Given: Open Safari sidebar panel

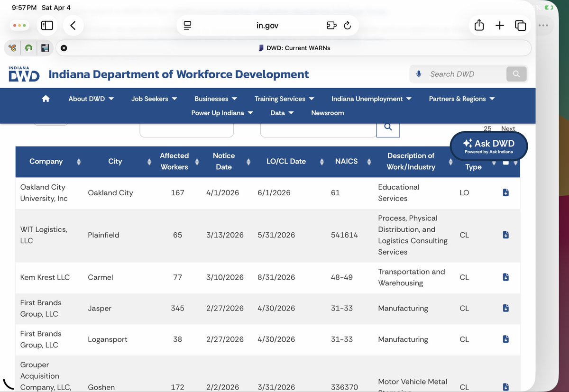Looking at the screenshot, I should 47,26.
